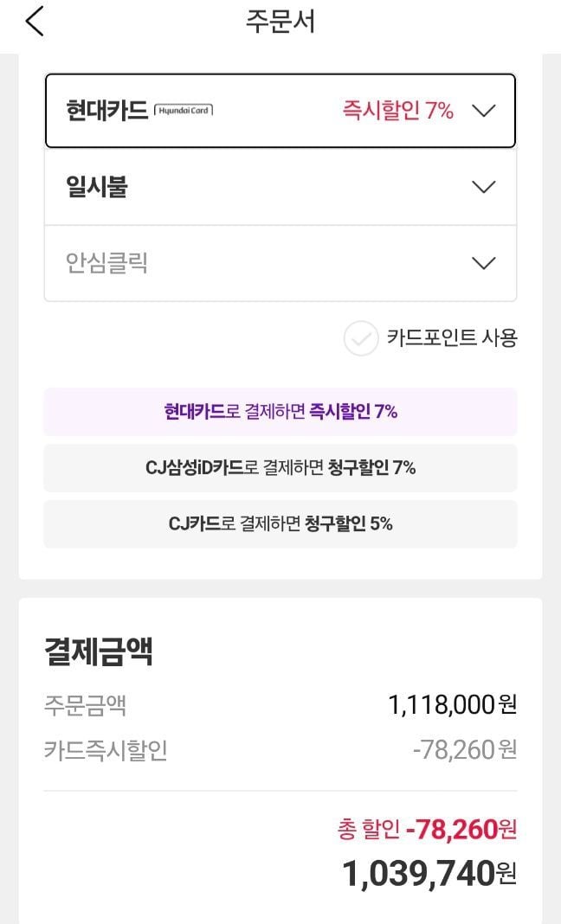
Task: Expand the chevron beside 즉시할인 7%
Action: pyautogui.click(x=484, y=111)
